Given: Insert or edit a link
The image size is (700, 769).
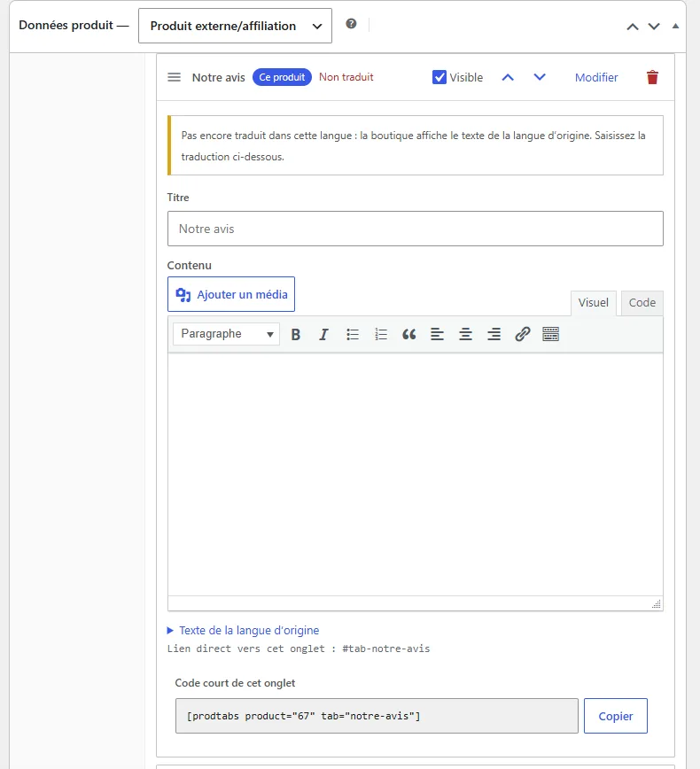Looking at the screenshot, I should coord(523,335).
